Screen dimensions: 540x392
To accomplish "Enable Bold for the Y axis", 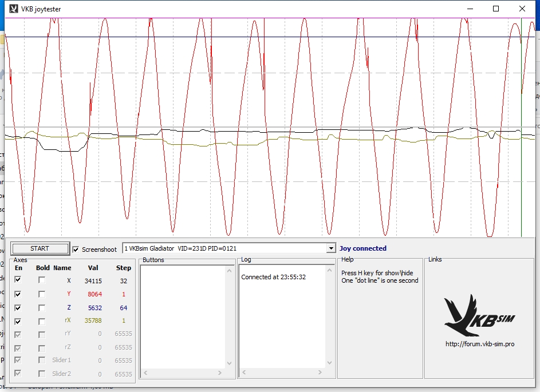I will coord(42,294).
